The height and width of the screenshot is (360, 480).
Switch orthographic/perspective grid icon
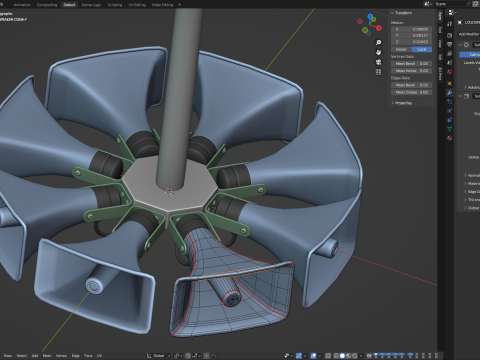pyautogui.click(x=378, y=72)
